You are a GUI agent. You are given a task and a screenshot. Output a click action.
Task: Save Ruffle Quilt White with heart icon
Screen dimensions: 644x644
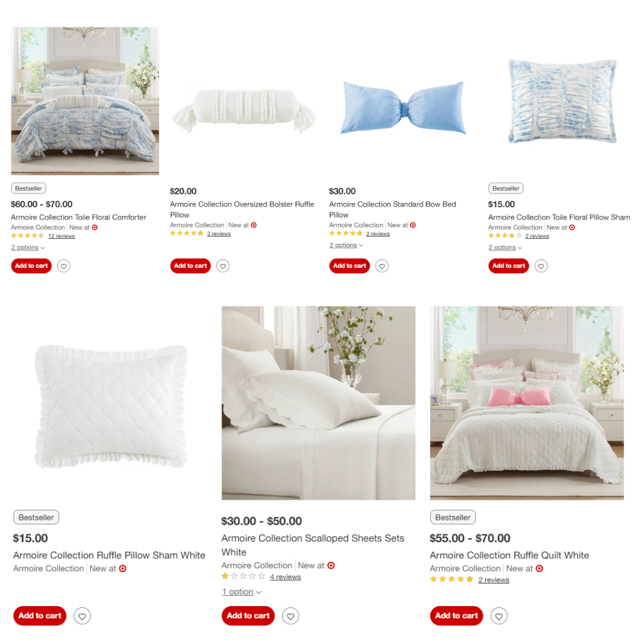pos(498,616)
